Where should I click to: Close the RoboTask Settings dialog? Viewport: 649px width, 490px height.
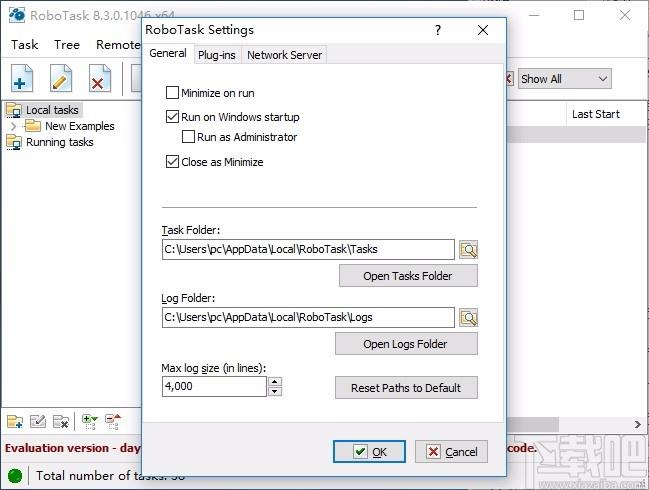pyautogui.click(x=483, y=30)
